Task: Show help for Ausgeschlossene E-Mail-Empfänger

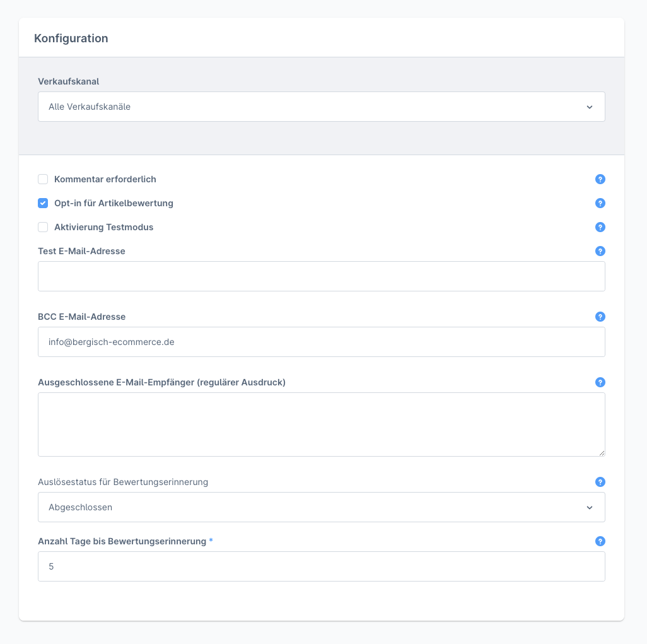Action: click(600, 382)
